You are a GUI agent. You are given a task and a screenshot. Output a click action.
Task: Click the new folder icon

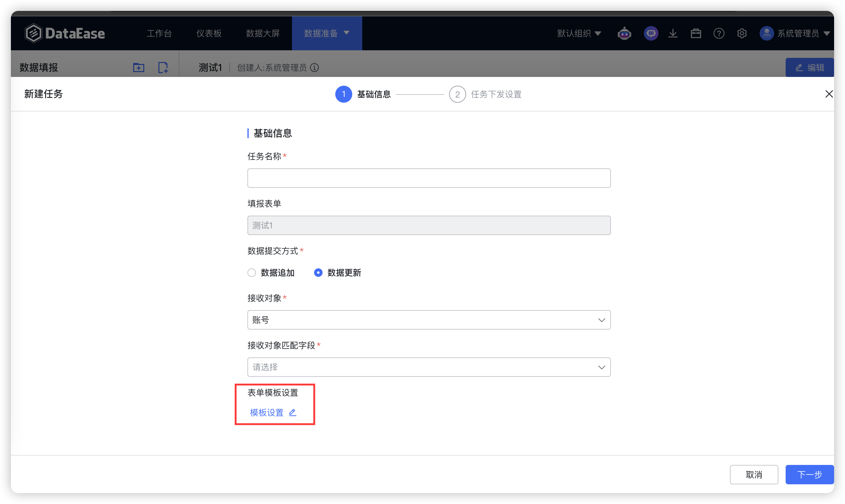point(138,67)
